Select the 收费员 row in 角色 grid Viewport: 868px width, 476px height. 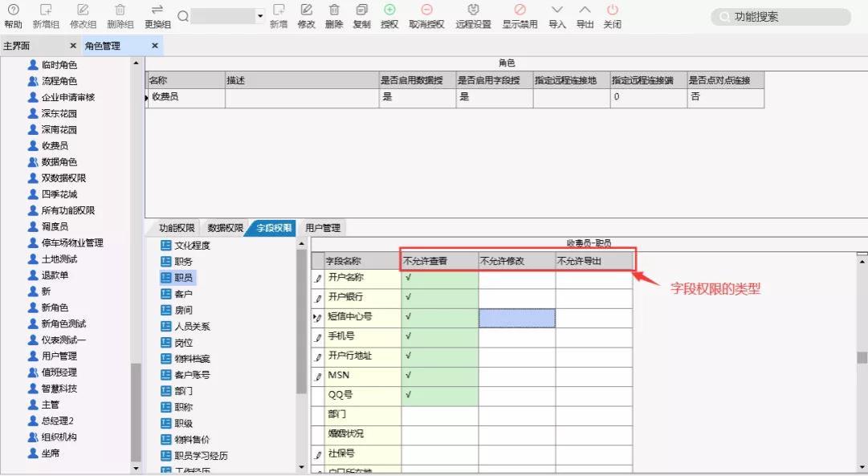tap(454, 97)
